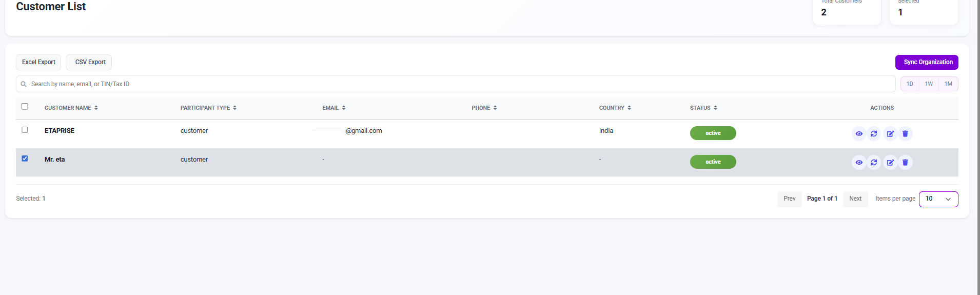Click the CSV Export button

pyautogui.click(x=89, y=62)
